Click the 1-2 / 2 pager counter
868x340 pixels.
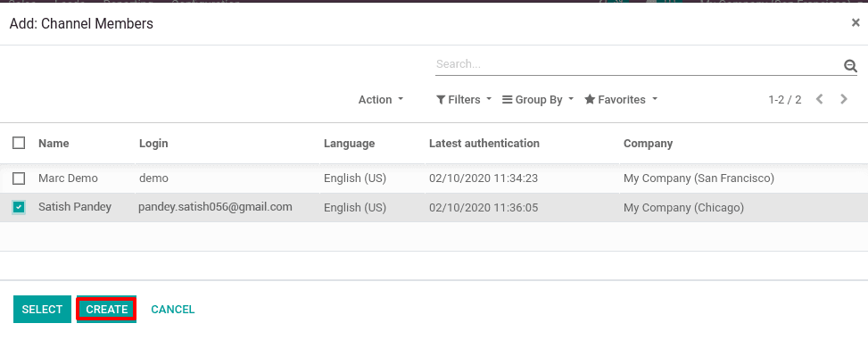(x=784, y=100)
